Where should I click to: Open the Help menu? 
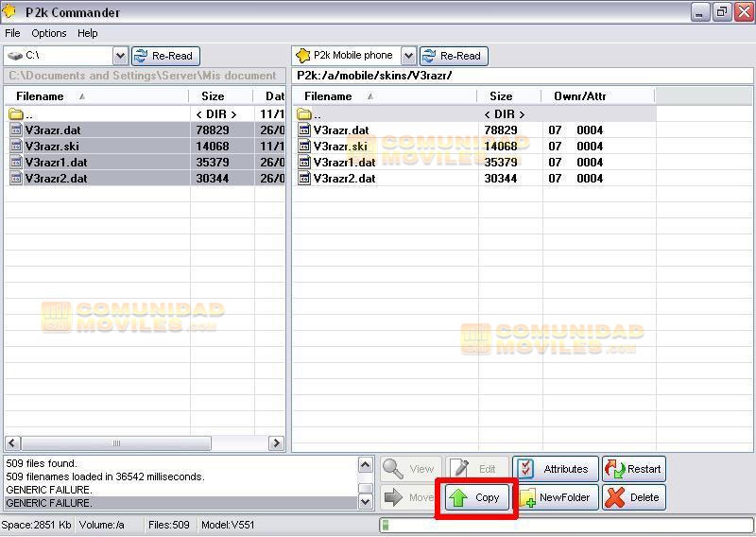88,33
